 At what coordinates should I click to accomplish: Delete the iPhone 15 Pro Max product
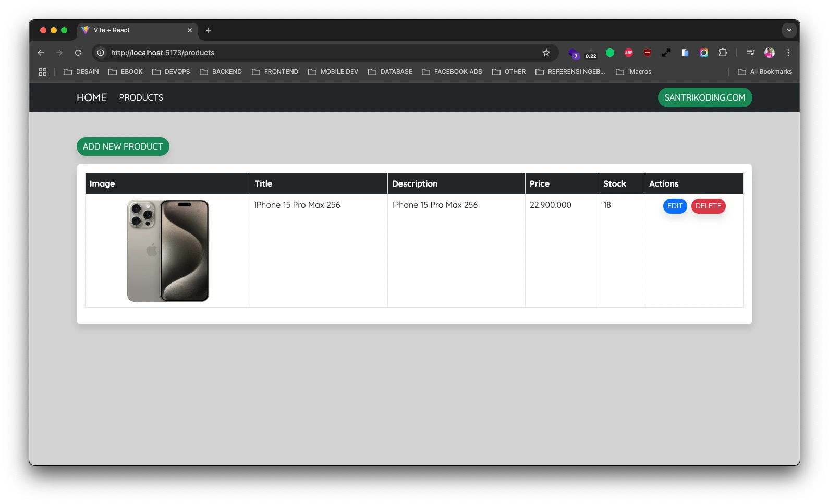708,206
